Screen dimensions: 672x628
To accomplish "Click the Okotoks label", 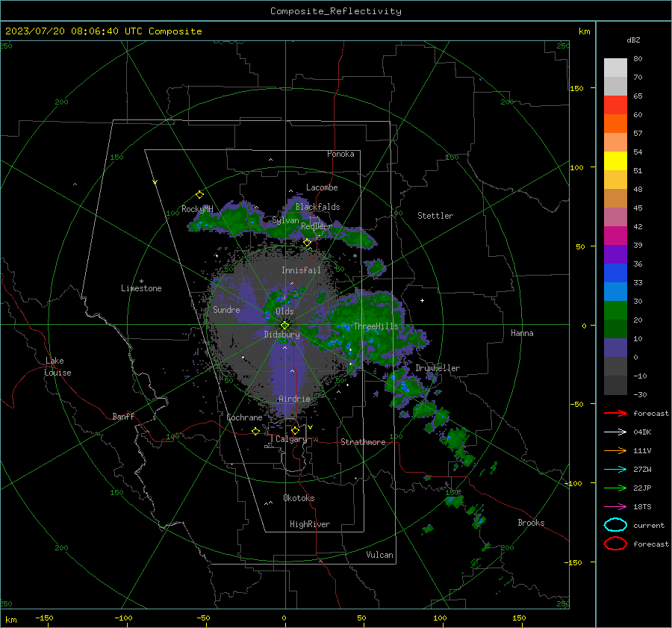I will click(299, 498).
